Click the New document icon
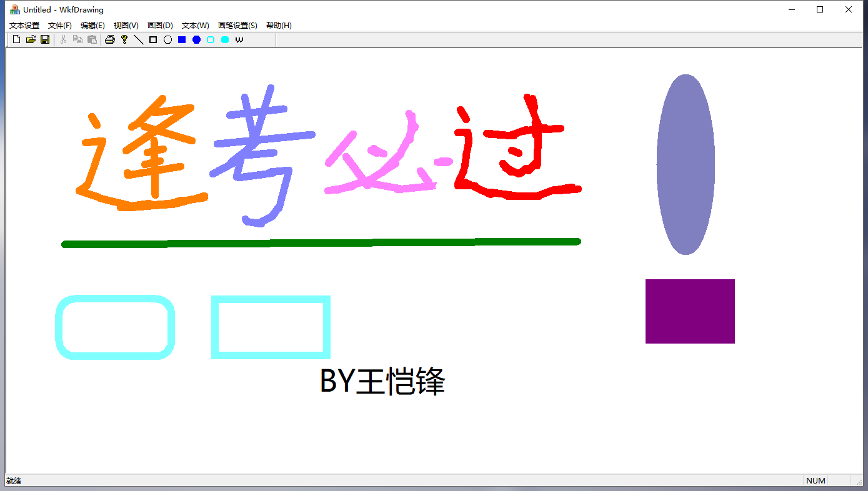 (17, 40)
